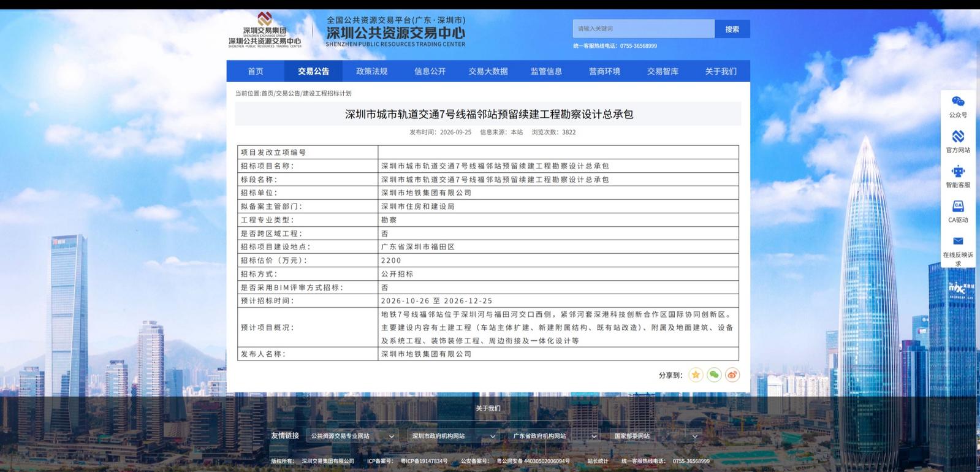Viewport: 980px width, 472px height.
Task: Click the 搜索 button
Action: click(732, 29)
